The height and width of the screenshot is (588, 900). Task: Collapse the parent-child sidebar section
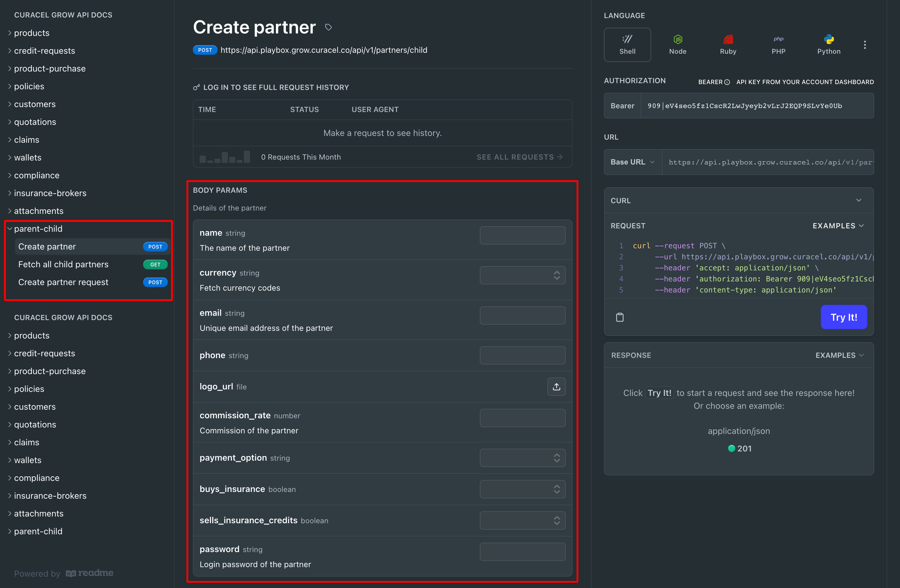pos(38,229)
